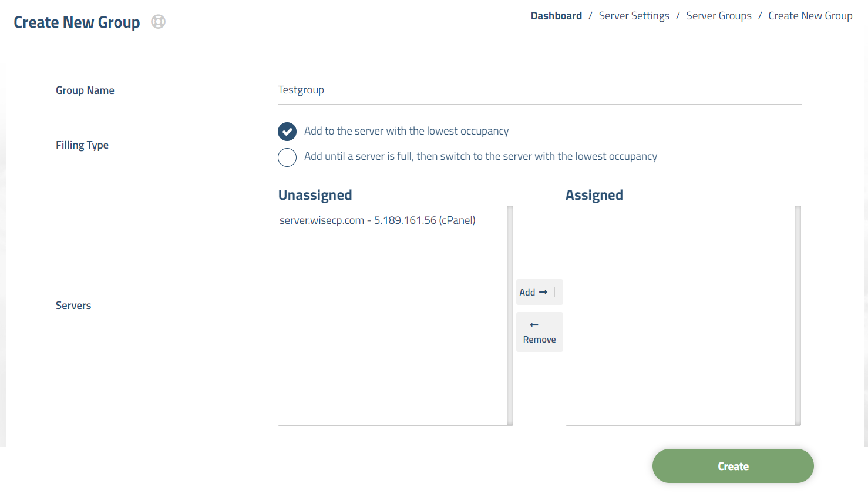Viewport: 868px width, 500px height.
Task: Click the Create New Group breadcrumb item
Action: tap(810, 16)
